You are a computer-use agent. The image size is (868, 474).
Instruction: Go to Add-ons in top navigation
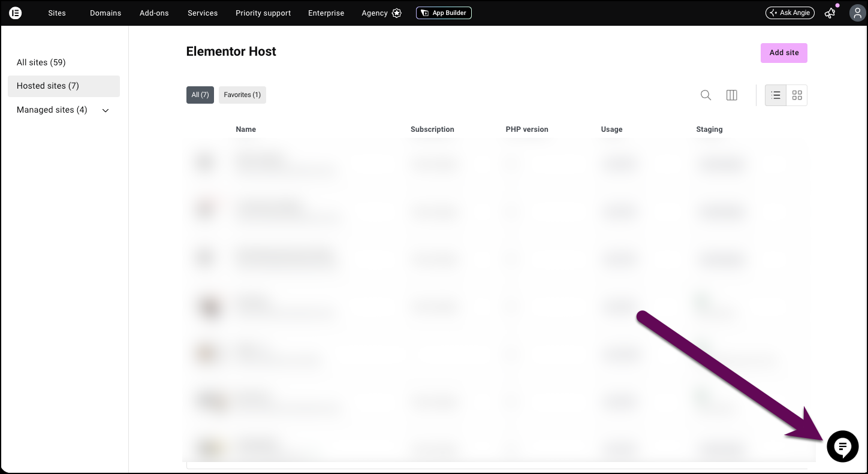pos(154,13)
